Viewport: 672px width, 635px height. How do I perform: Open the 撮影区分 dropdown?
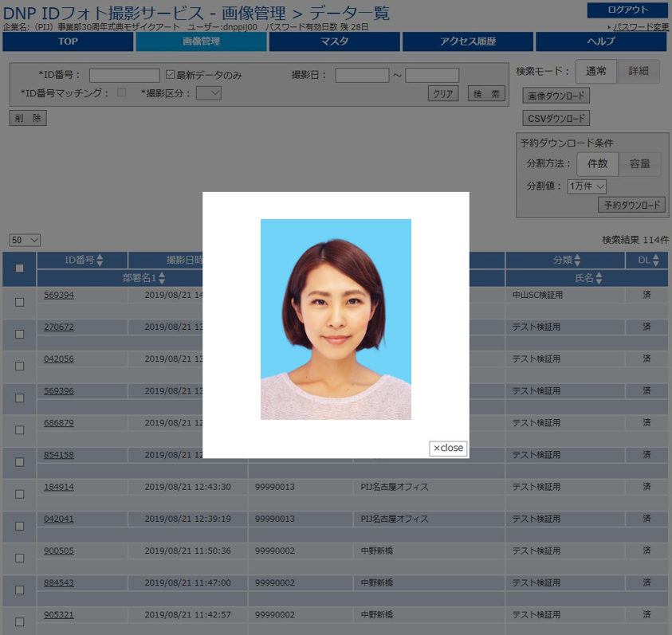(x=209, y=93)
